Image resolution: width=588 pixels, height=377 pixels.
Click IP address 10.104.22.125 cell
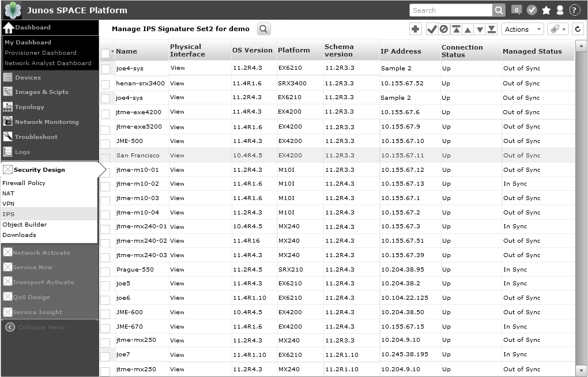click(x=405, y=298)
